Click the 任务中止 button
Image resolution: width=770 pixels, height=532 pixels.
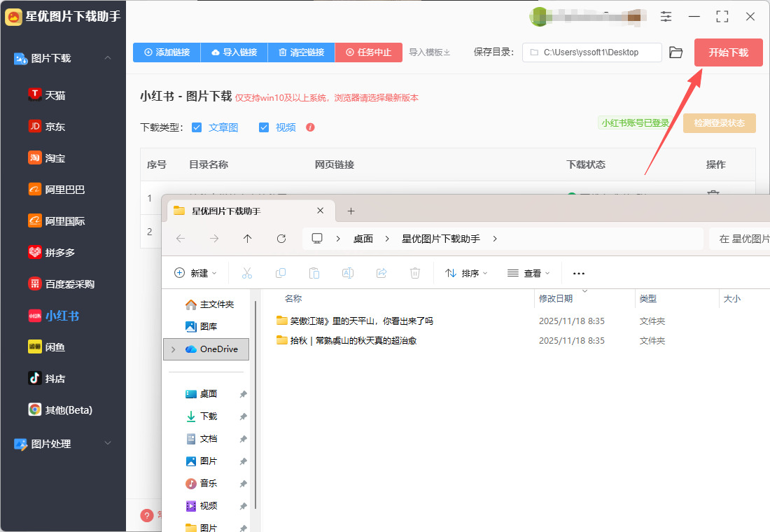coord(368,52)
